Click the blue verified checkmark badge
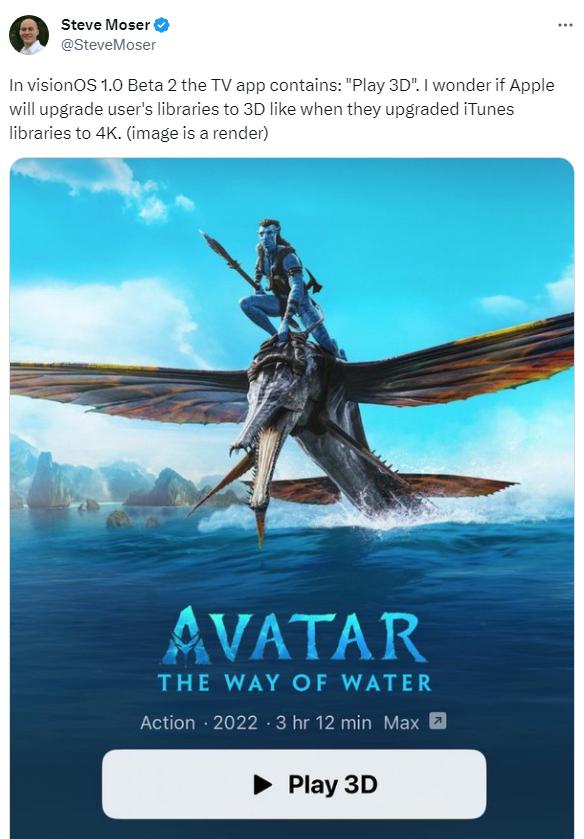The width and height of the screenshot is (584, 839). click(x=162, y=25)
